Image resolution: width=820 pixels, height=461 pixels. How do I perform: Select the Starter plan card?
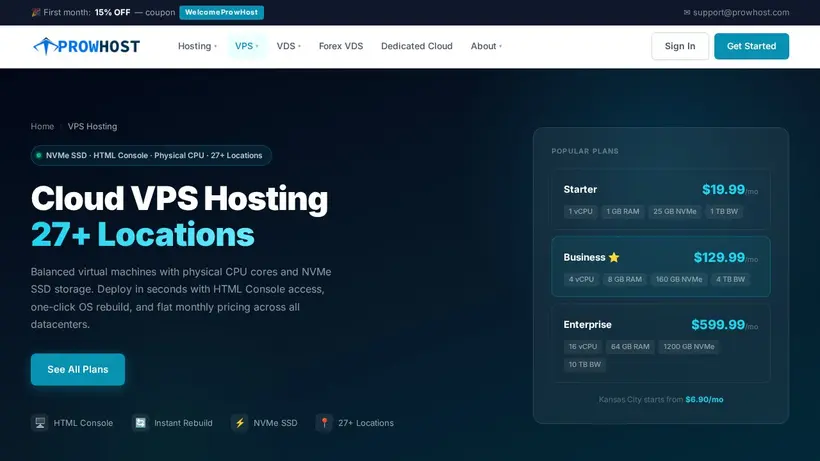coord(660,199)
